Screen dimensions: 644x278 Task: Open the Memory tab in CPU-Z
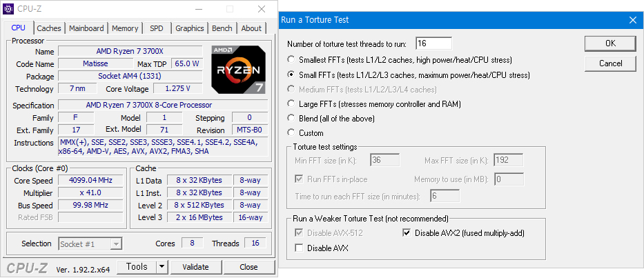pyautogui.click(x=125, y=28)
